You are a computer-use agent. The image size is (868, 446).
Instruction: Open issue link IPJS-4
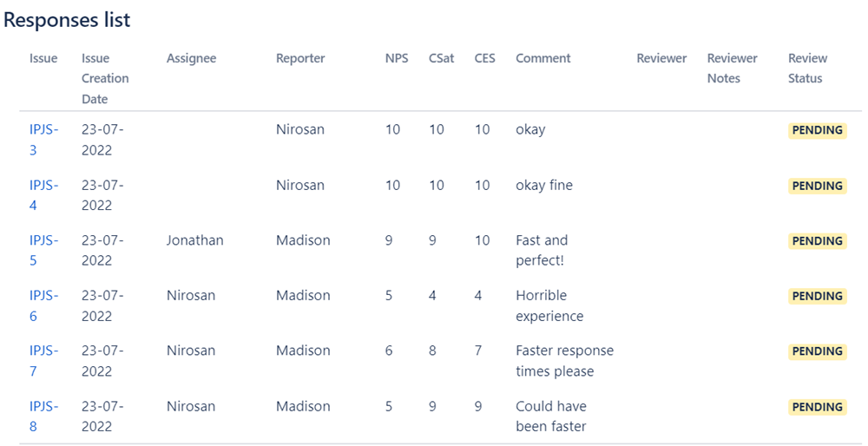(x=43, y=194)
